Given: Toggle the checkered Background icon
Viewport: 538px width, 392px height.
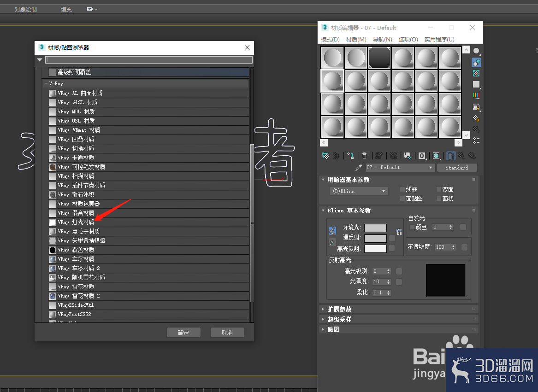Looking at the screenshot, I should click(476, 73).
